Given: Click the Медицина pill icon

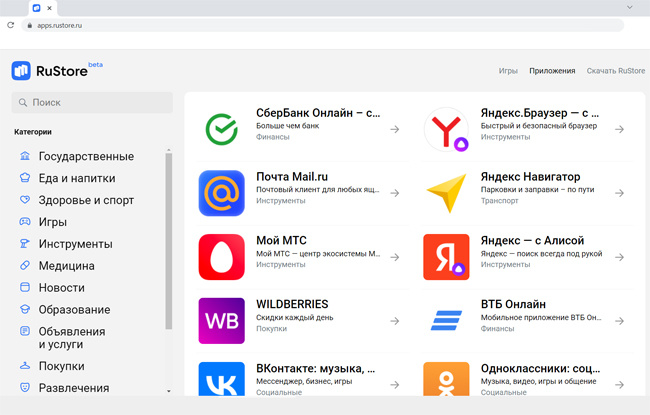Looking at the screenshot, I should (25, 265).
